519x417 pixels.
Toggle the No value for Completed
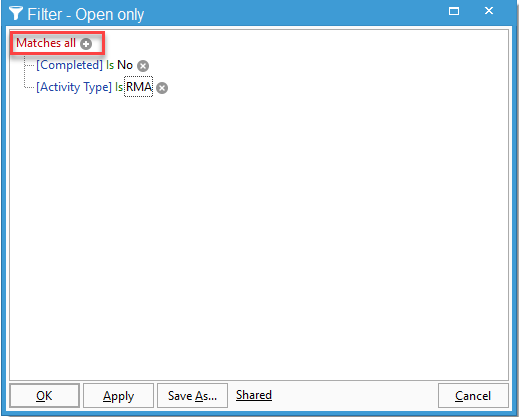coord(125,65)
